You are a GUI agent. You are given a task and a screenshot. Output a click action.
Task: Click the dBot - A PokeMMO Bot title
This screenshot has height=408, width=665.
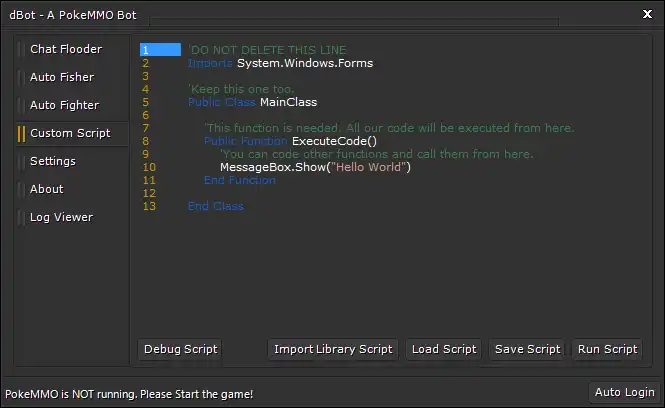(x=73, y=15)
